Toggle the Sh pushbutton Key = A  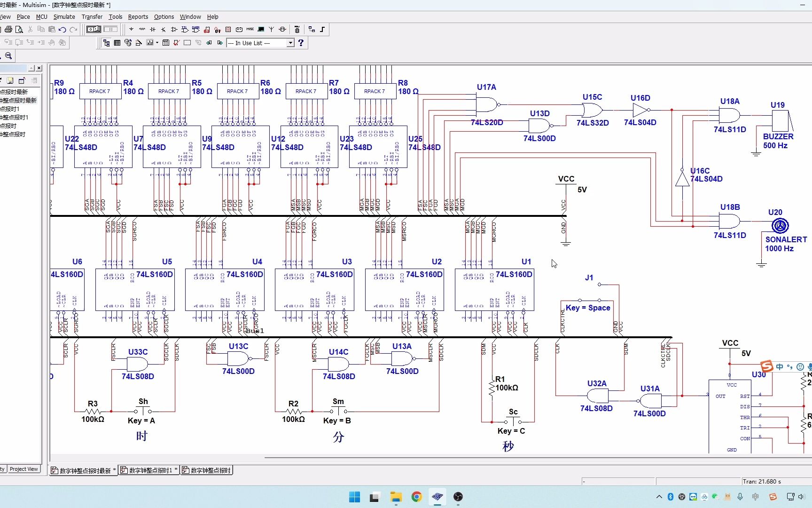click(x=143, y=411)
